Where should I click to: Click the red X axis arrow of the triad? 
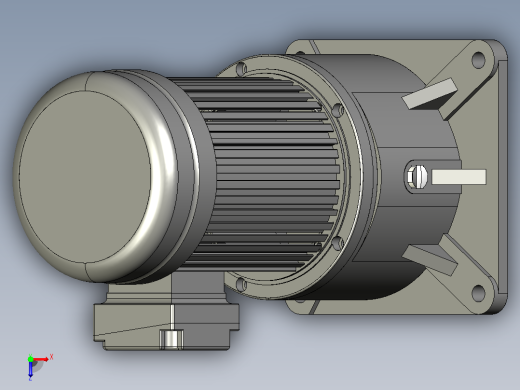(x=41, y=359)
